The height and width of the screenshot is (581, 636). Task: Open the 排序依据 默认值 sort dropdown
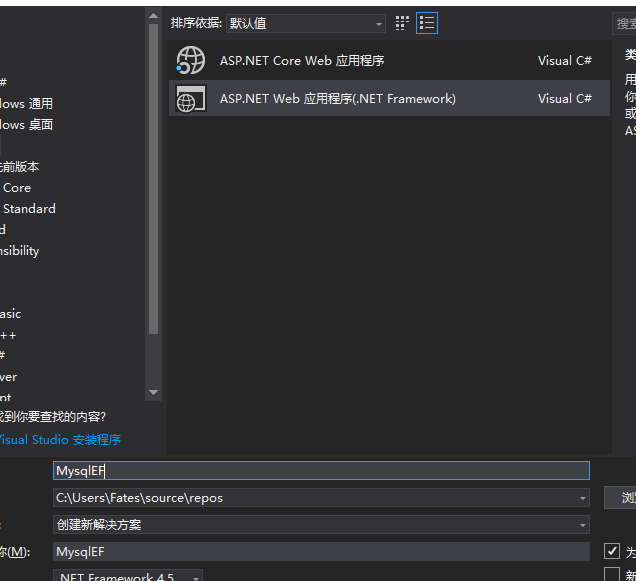(306, 24)
